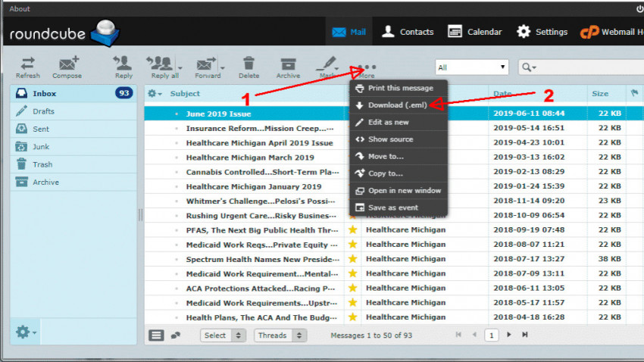Choose Save as event
This screenshot has height=362, width=644.
(x=399, y=208)
